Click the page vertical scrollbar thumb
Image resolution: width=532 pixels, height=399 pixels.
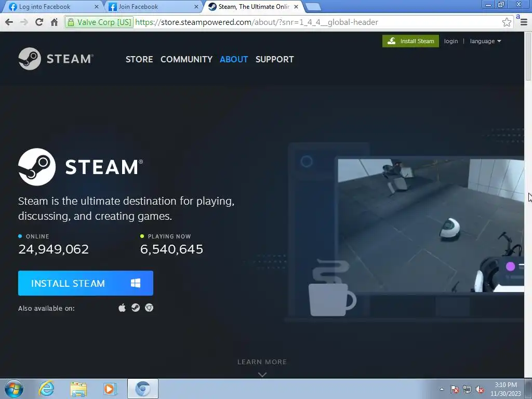click(528, 56)
